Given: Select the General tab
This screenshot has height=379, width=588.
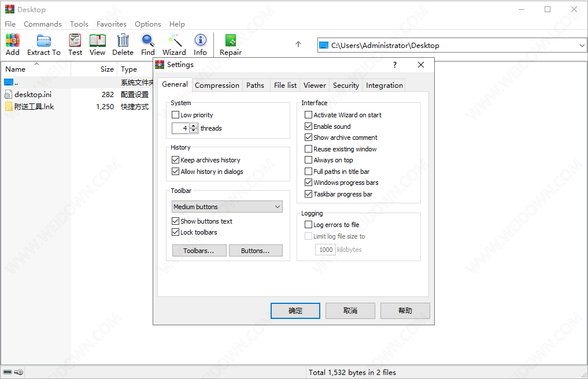Looking at the screenshot, I should [x=175, y=84].
